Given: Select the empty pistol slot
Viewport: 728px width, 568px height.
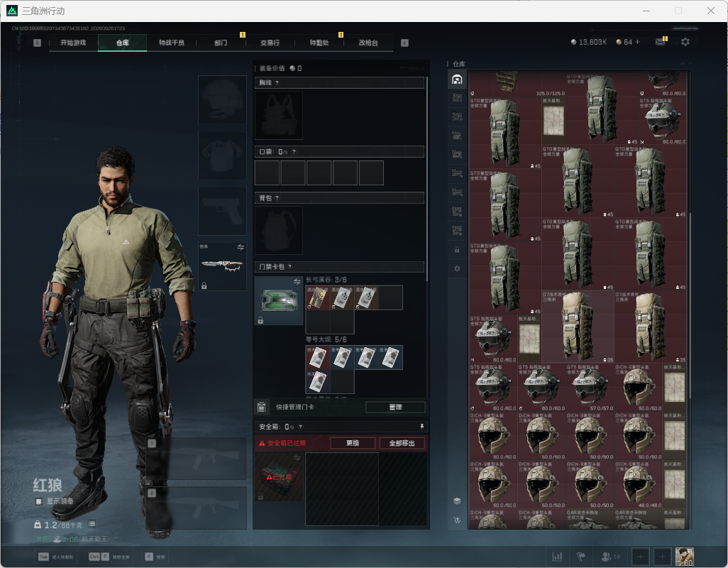Looking at the screenshot, I should [222, 212].
